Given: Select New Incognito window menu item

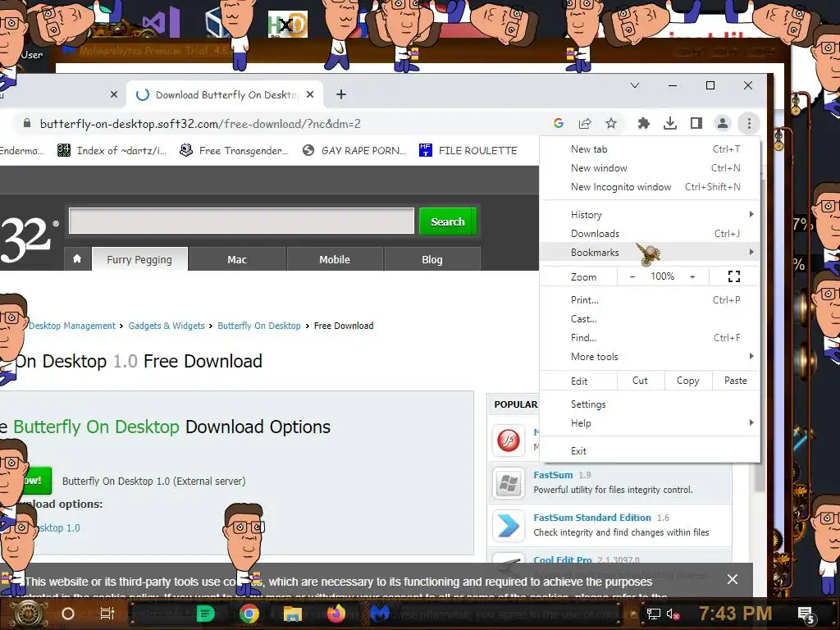Looking at the screenshot, I should pyautogui.click(x=650, y=186).
